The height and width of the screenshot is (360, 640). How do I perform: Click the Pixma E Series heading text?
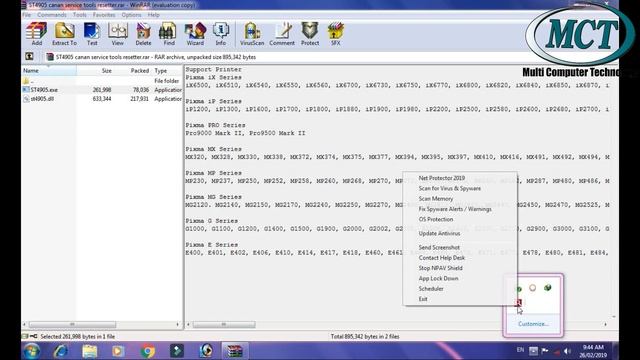tap(211, 244)
